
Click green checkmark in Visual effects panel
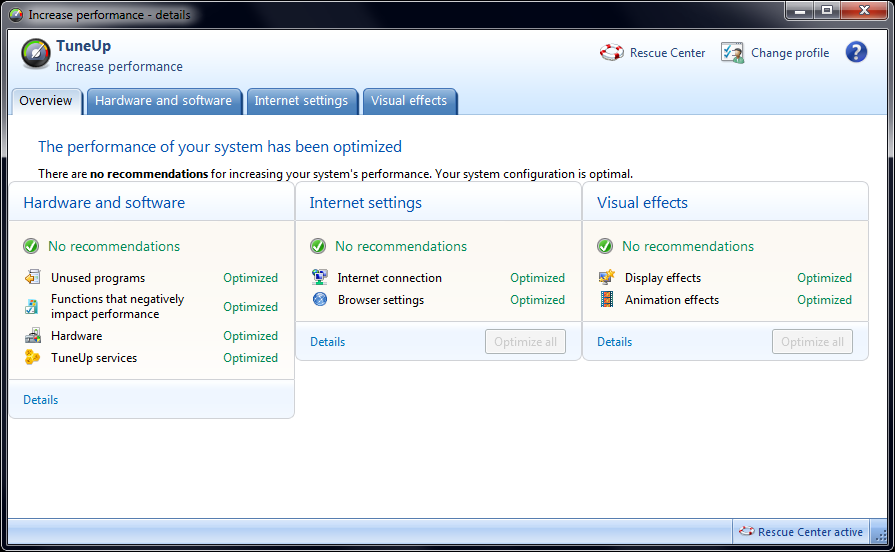pos(605,246)
